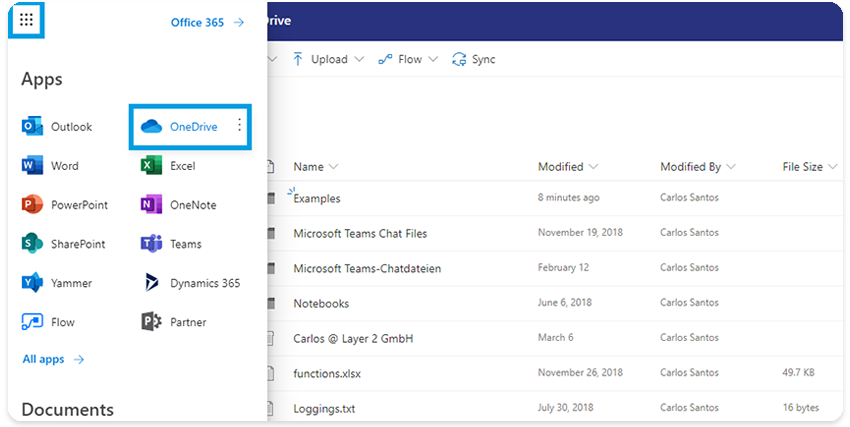This screenshot has height=427, width=850.
Task: Open the app launcher waffle icon
Action: (x=26, y=21)
